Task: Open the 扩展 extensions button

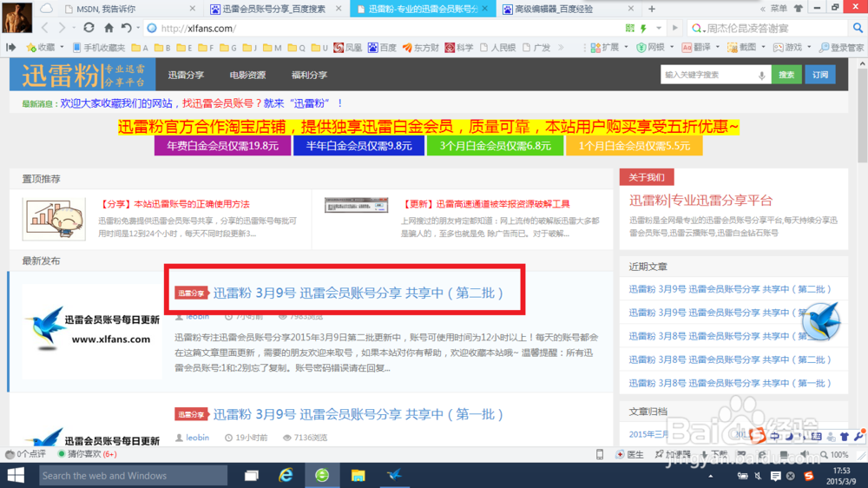Action: [605, 48]
